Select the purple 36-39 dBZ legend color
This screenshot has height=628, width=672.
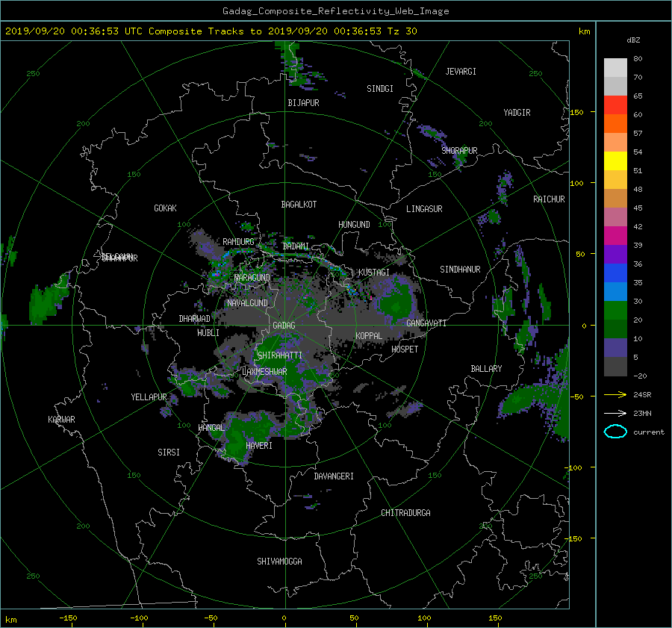point(615,254)
